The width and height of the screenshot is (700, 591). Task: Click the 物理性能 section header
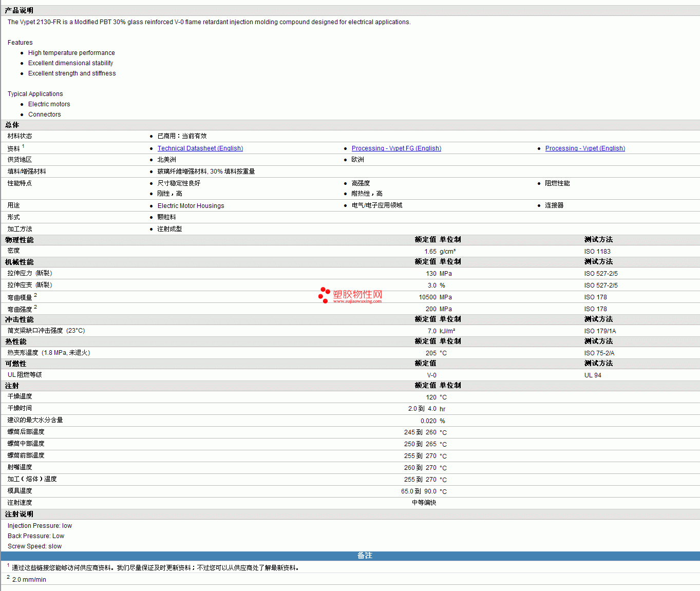[x=19, y=240]
